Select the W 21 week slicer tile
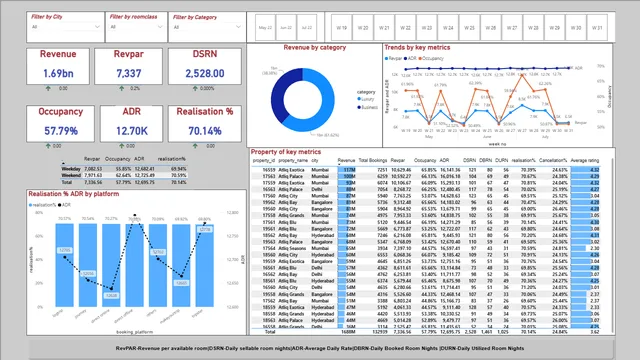This screenshot has height=360, width=640. click(x=384, y=28)
